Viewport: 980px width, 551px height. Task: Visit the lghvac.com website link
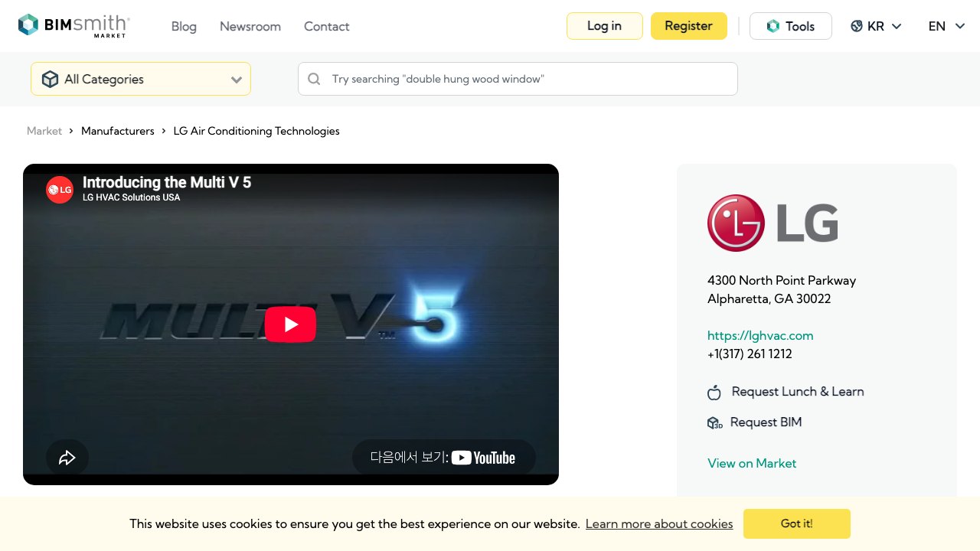pos(760,335)
